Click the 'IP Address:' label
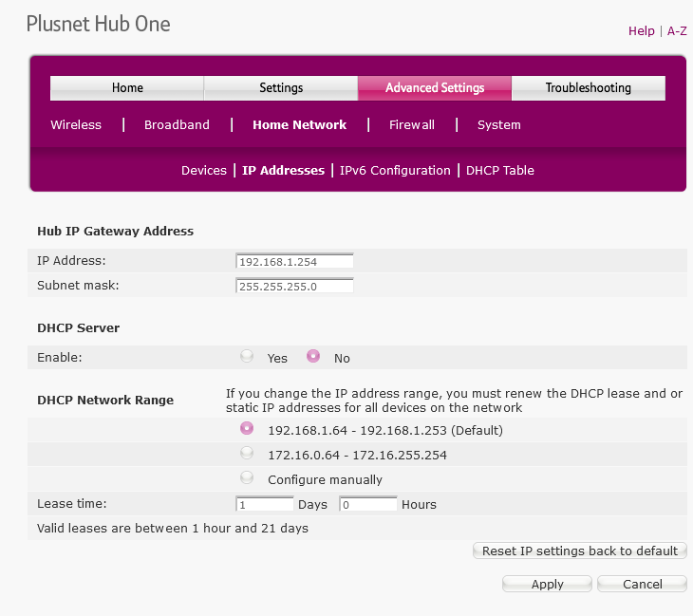Viewport: 693px width, 616px height. pyautogui.click(x=71, y=261)
